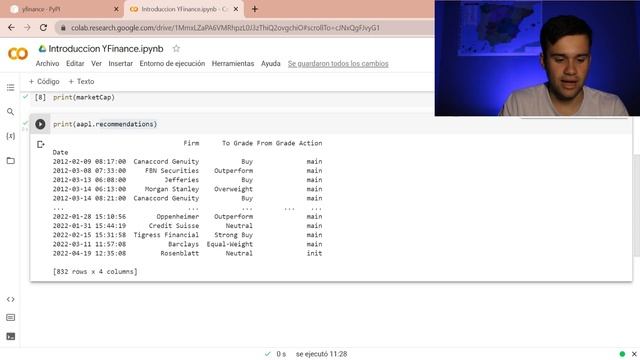Click the webcam video overlay
Viewport: 640px width, 360px height.
[537, 58]
